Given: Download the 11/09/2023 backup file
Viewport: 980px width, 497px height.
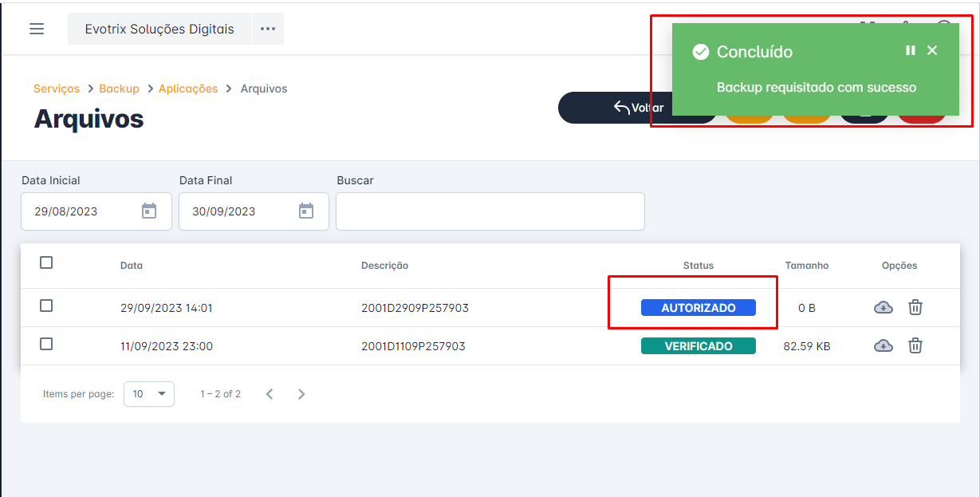Looking at the screenshot, I should click(x=884, y=345).
